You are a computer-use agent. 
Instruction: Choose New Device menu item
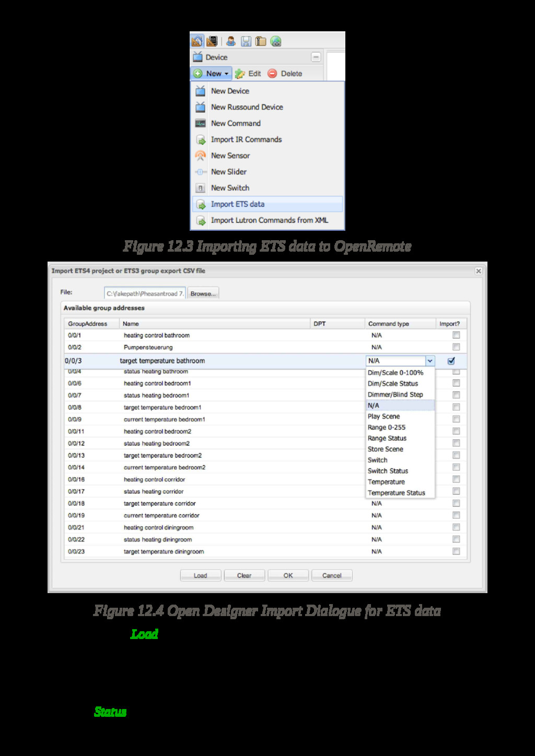tap(267, 91)
